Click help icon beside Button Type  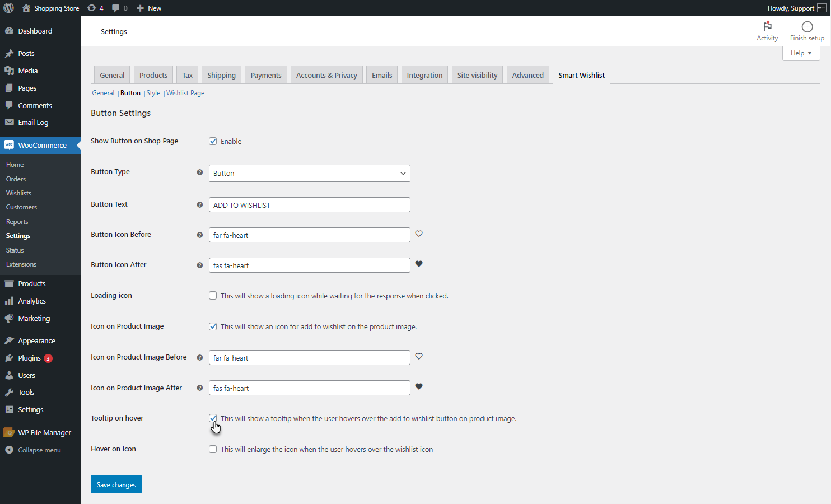200,172
